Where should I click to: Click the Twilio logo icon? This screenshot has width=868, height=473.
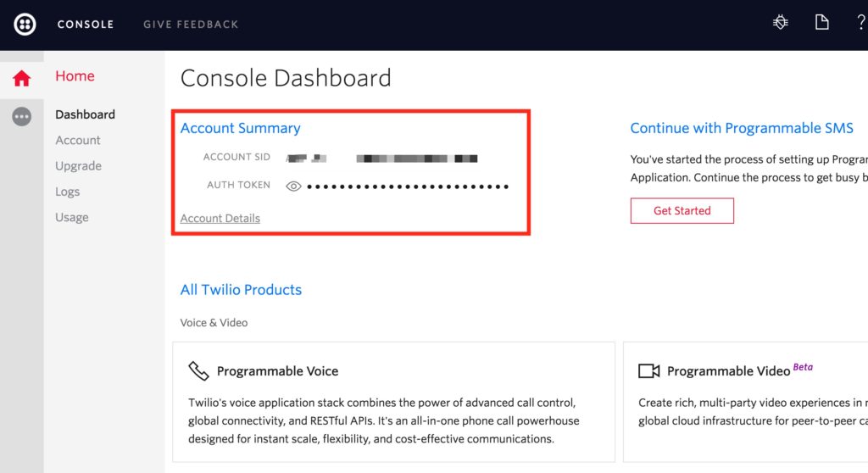point(25,24)
